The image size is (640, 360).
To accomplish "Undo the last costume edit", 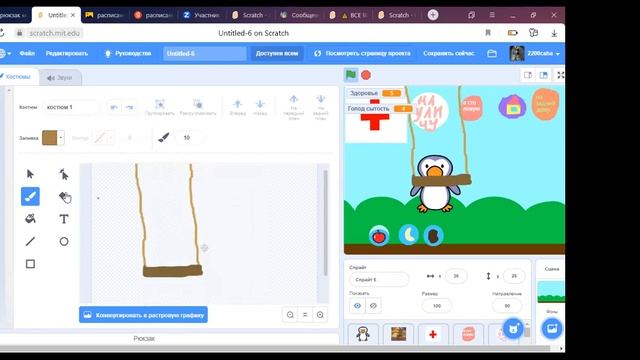I will pyautogui.click(x=114, y=107).
